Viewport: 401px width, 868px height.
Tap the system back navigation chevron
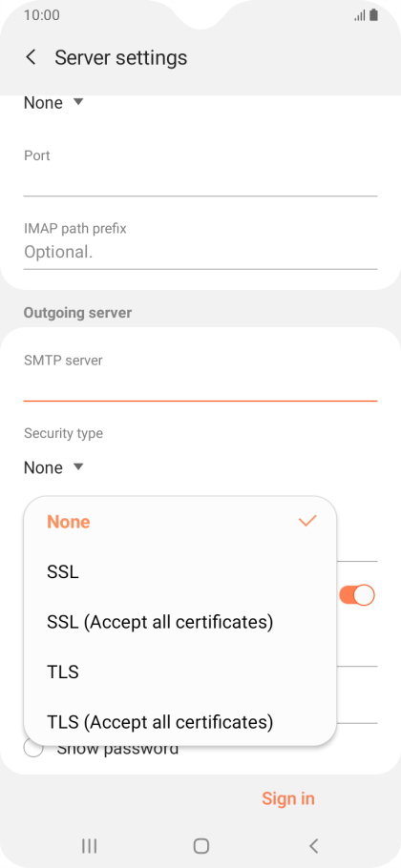313,845
